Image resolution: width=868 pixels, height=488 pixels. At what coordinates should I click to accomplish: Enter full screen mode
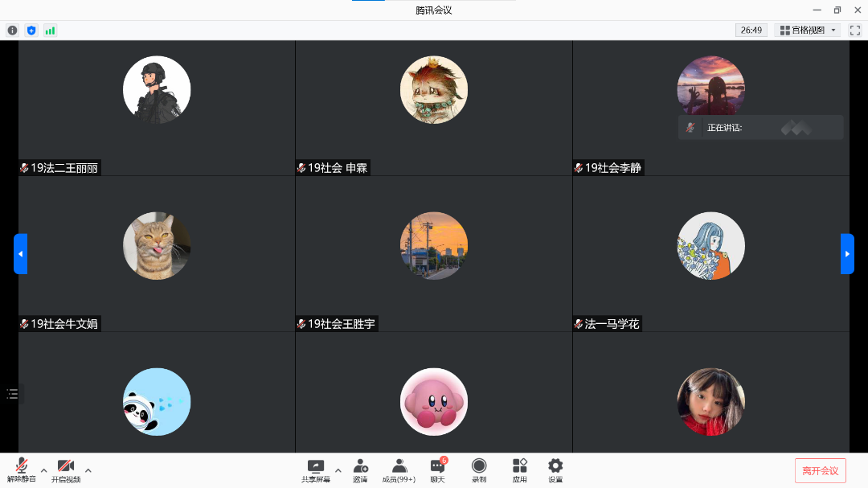coord(855,31)
